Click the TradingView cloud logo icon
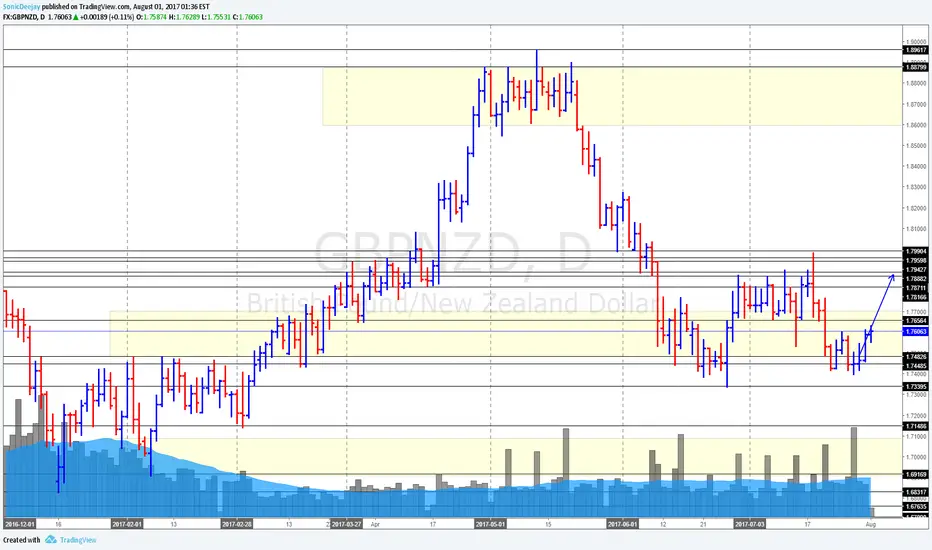Screen dimensions: 932x550 (51, 540)
